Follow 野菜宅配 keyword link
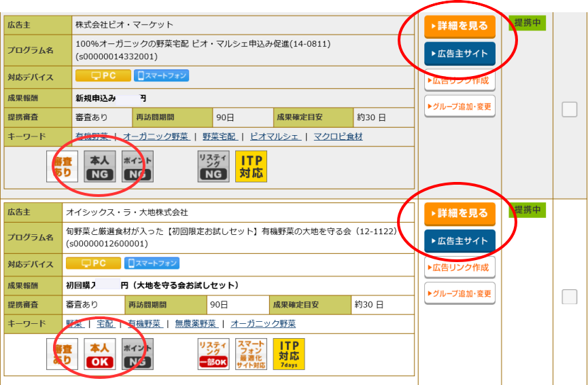Image resolution: width=588 pixels, height=385 pixels. 220,136
